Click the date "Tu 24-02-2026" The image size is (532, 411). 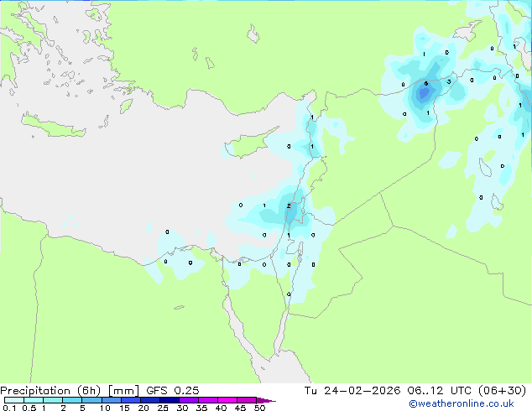coord(352,391)
